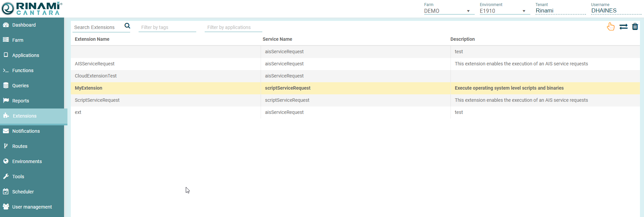Viewport: 644px width, 217px height.
Task: Click the Service Name column header
Action: coord(277,39)
